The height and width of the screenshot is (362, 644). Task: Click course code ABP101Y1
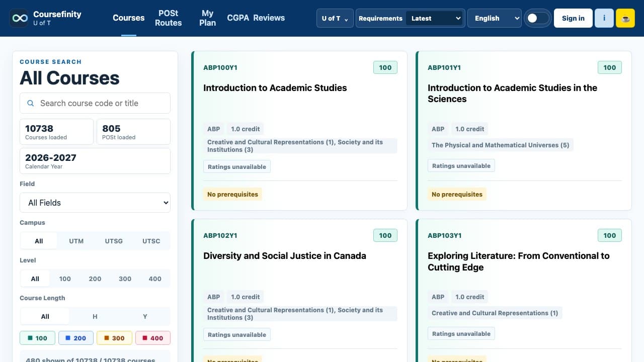coord(444,67)
